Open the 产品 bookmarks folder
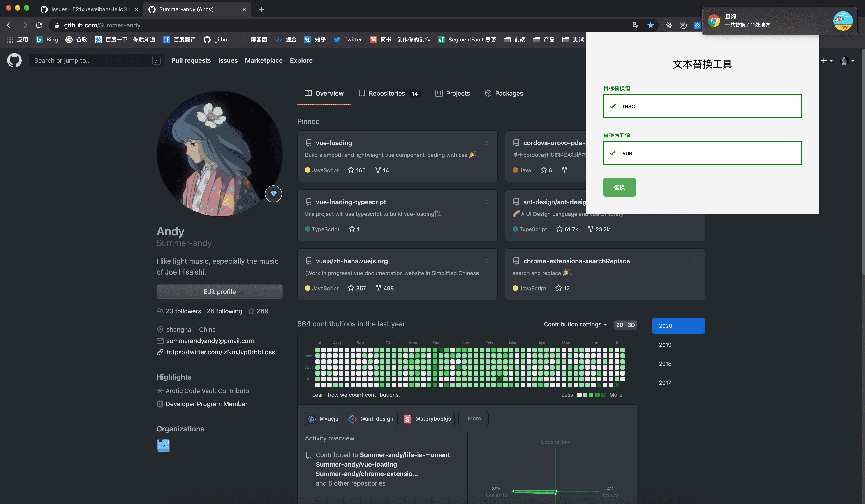Screen dimensions: 865x504 543,39
